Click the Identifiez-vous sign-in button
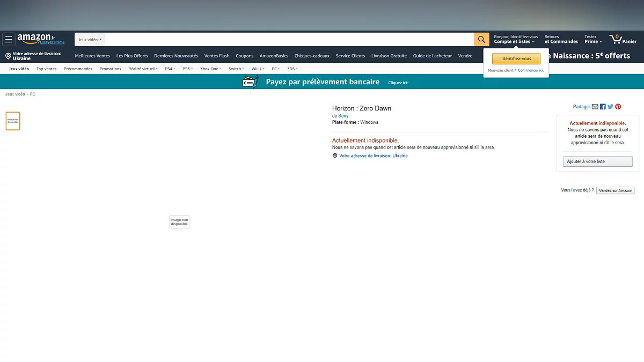 516,58
